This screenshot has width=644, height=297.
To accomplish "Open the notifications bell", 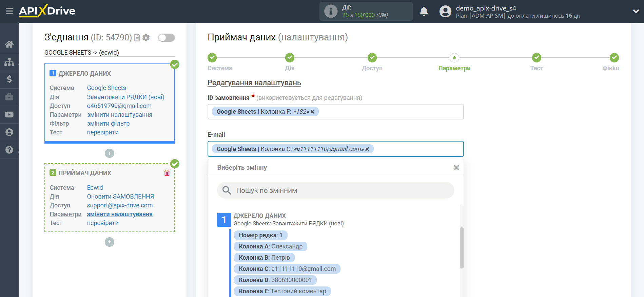I will tap(424, 12).
